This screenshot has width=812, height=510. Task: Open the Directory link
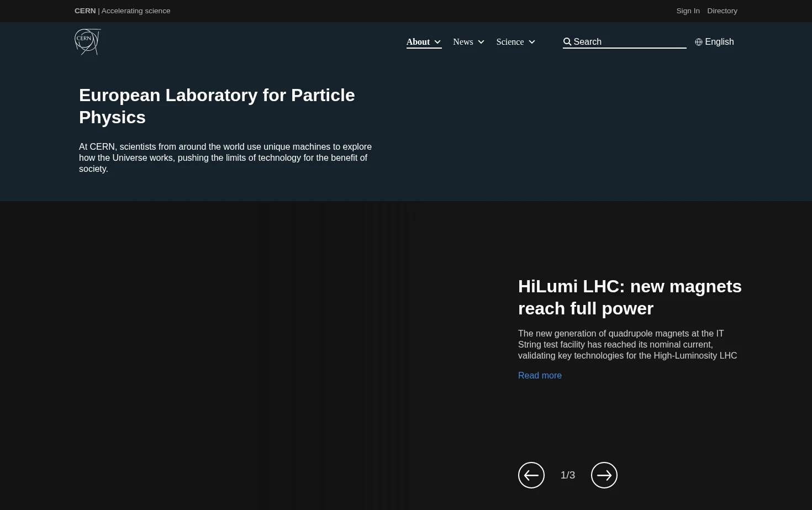[x=722, y=11]
